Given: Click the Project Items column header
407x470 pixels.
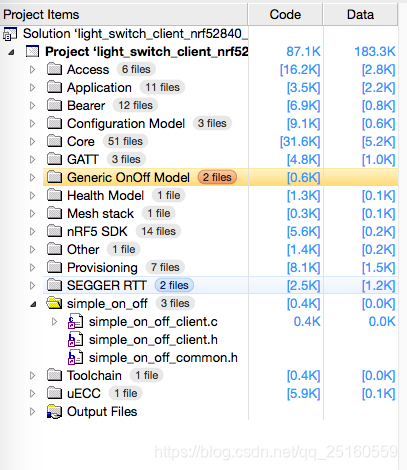Looking at the screenshot, I should [124, 15].
